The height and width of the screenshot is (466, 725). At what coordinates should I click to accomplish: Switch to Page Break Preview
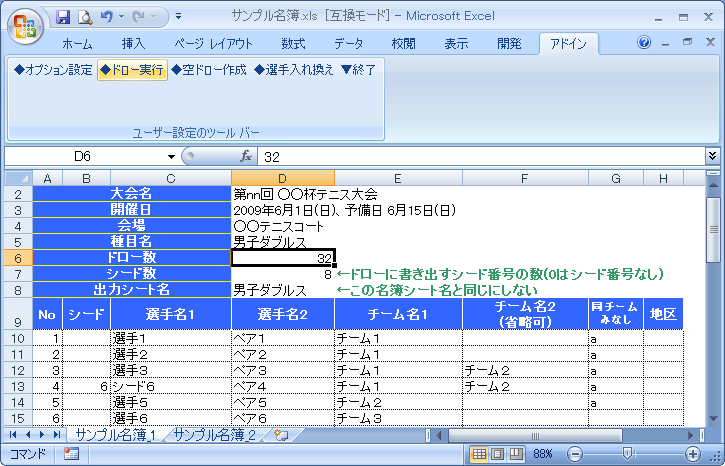coord(516,454)
